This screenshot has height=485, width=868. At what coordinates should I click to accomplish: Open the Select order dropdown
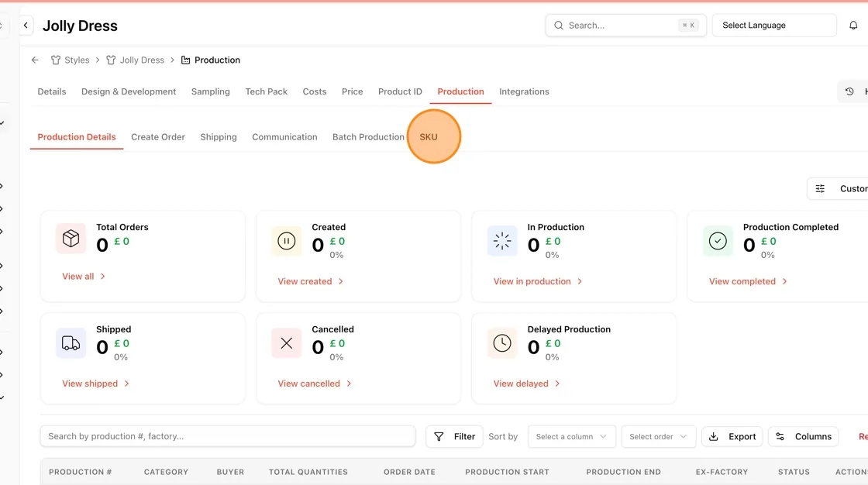click(x=658, y=437)
